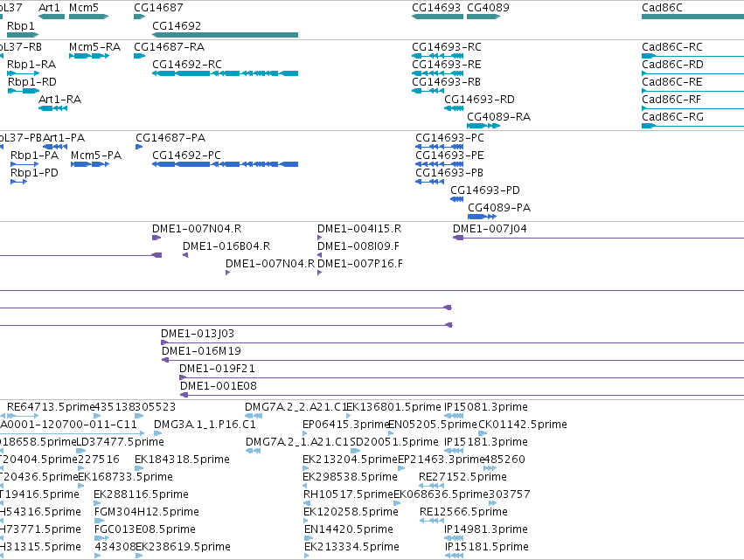The image size is (744, 560).
Task: Select the DME1-019F21 BAC clone label
Action: (x=217, y=369)
